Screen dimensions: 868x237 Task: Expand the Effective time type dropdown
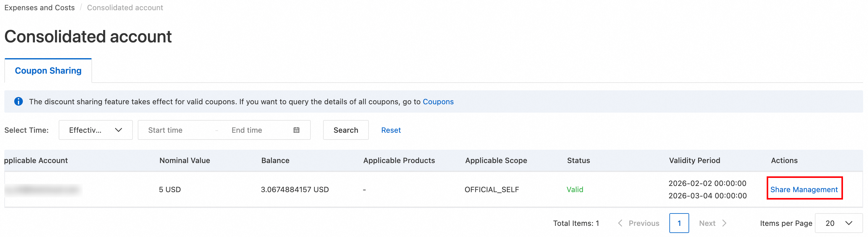pyautogui.click(x=96, y=130)
